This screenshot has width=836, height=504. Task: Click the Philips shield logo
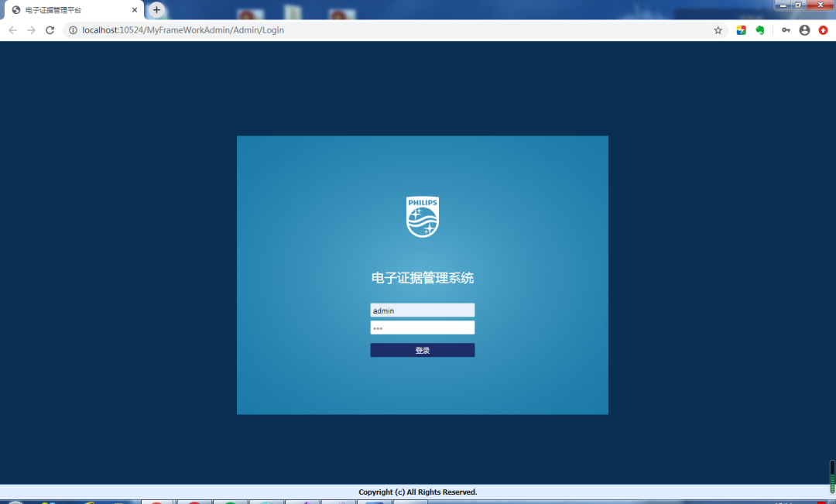[423, 217]
